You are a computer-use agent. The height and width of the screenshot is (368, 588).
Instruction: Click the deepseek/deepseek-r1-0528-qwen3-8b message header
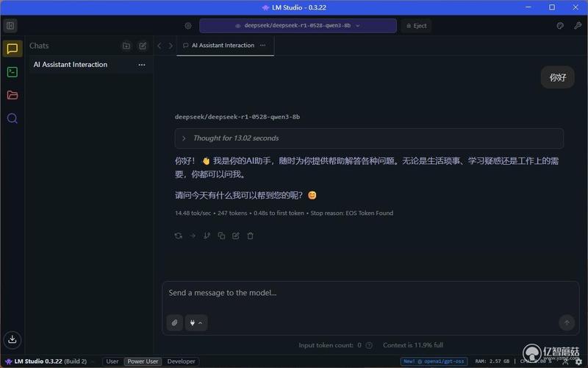[x=237, y=117]
